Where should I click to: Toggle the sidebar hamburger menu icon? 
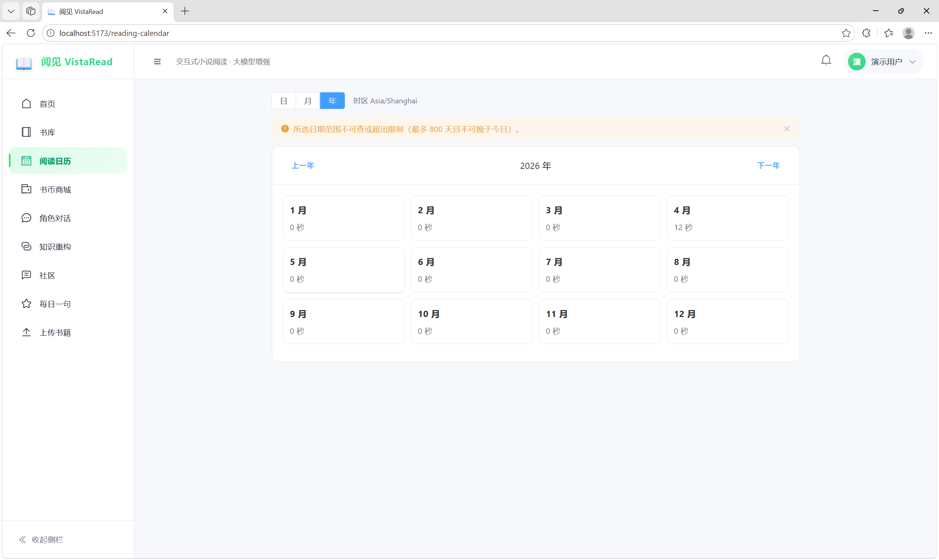tap(157, 62)
